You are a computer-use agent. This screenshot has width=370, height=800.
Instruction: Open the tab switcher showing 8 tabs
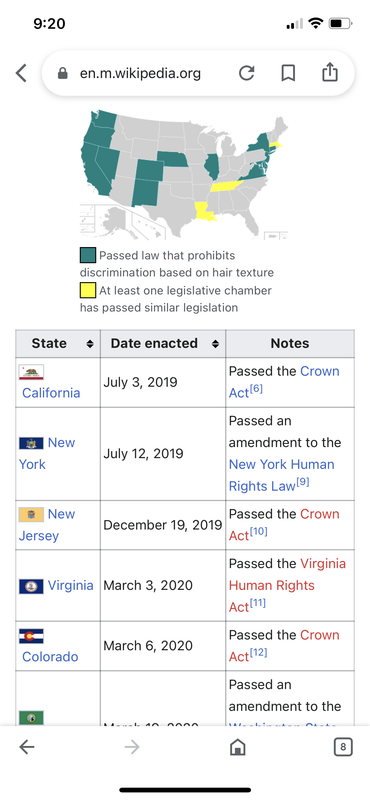[343, 747]
